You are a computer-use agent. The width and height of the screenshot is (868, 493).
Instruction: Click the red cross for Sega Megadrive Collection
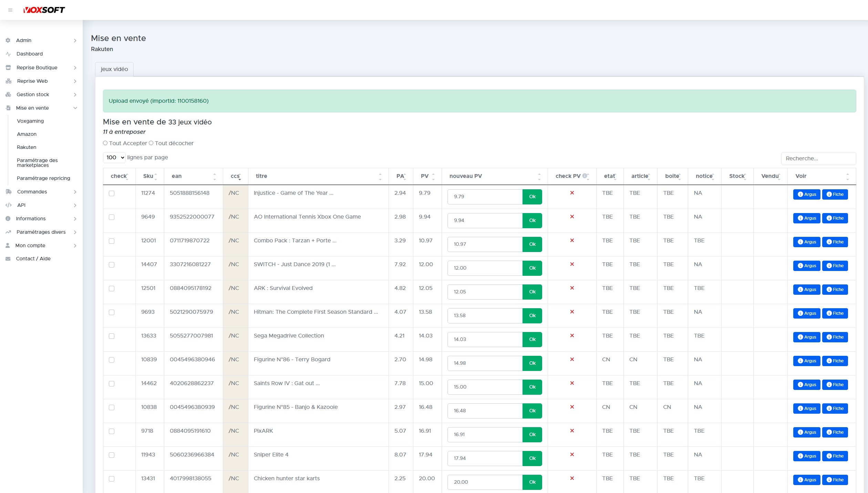pyautogui.click(x=572, y=335)
